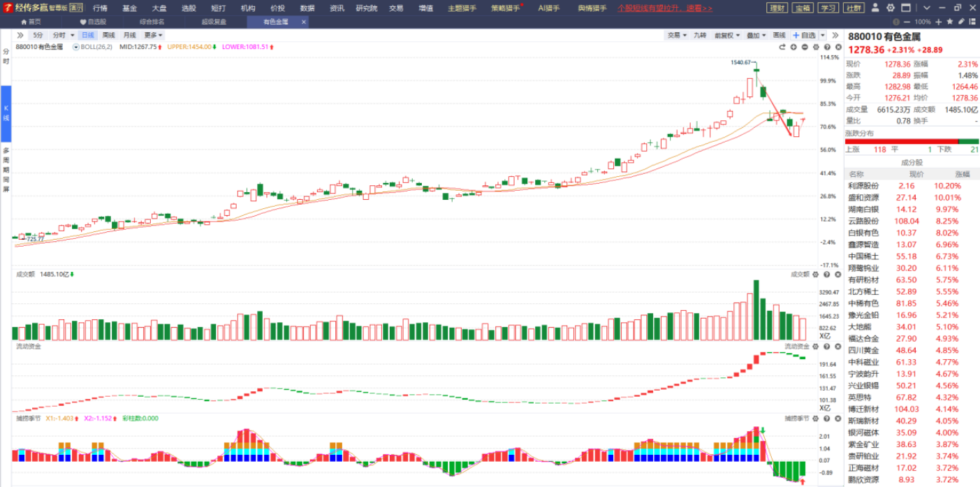
Task: Open settings gear in top title bar
Action: click(x=890, y=8)
